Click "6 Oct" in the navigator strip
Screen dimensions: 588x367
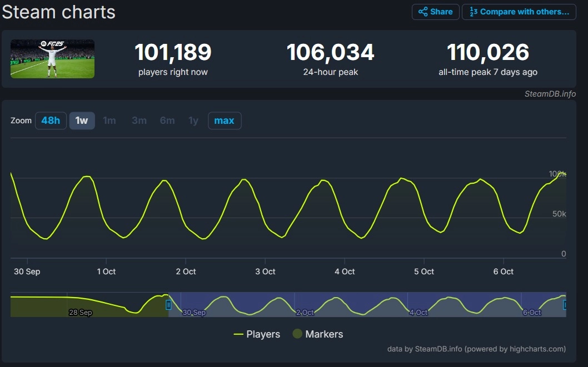coord(532,313)
